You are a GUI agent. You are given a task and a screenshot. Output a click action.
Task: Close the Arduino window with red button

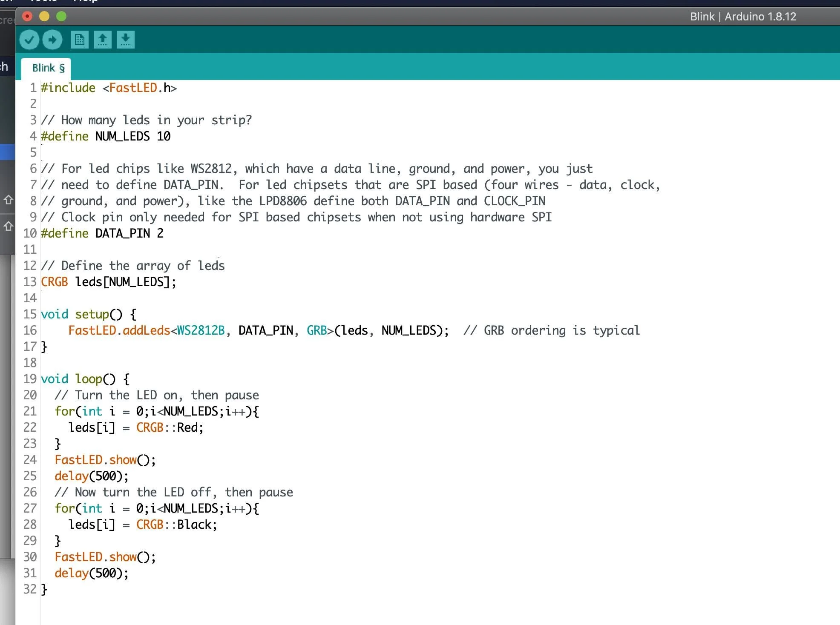27,17
